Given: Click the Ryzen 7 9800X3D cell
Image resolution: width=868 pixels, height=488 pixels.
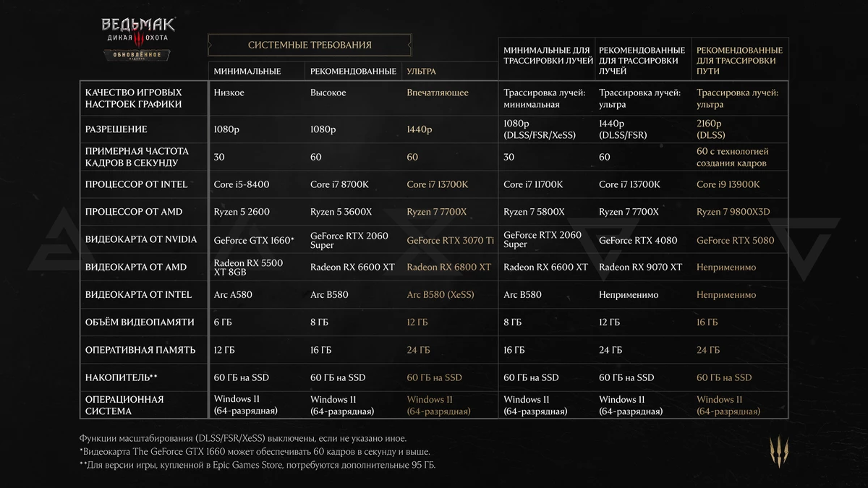Looking at the screenshot, I should 732,212.
